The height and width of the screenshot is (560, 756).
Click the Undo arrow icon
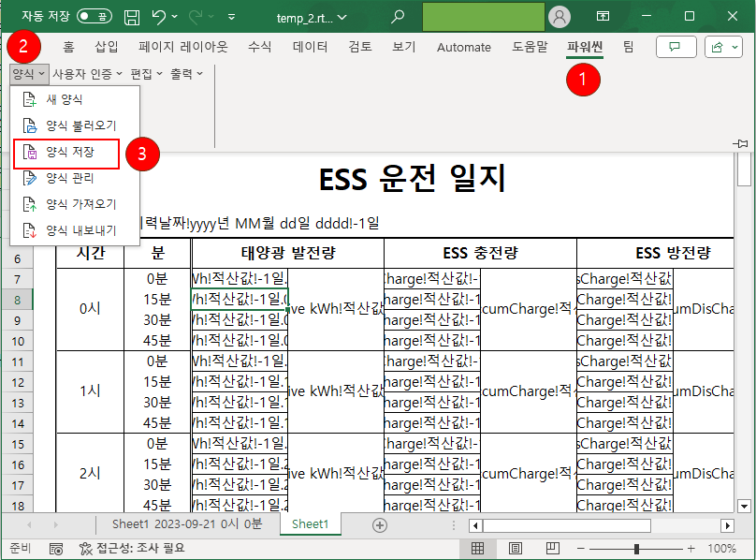tap(159, 17)
